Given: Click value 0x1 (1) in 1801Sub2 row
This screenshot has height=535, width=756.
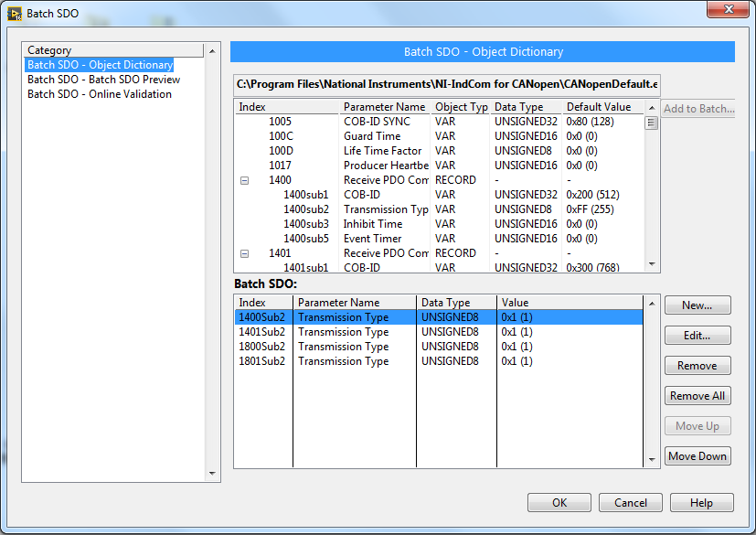Looking at the screenshot, I should [x=516, y=361].
